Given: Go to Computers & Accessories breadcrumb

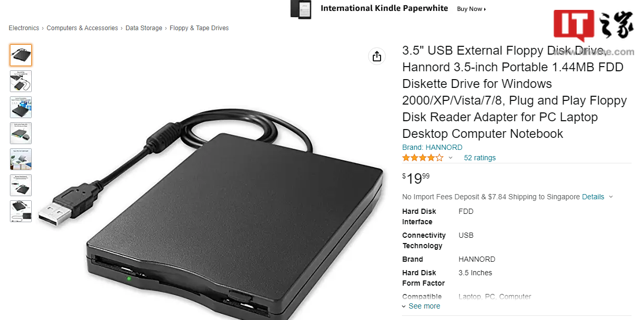Looking at the screenshot, I should pos(82,28).
